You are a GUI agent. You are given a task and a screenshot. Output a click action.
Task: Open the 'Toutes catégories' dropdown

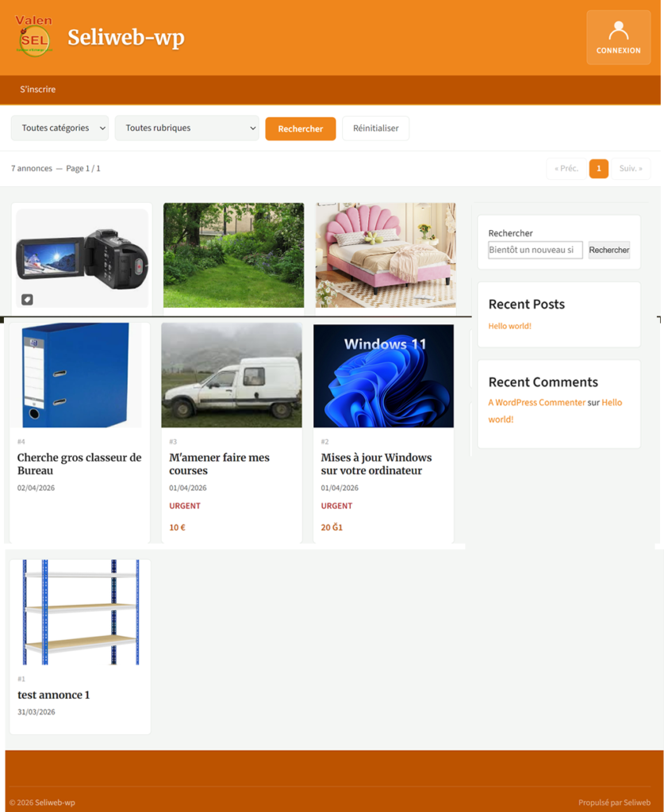pyautogui.click(x=59, y=128)
